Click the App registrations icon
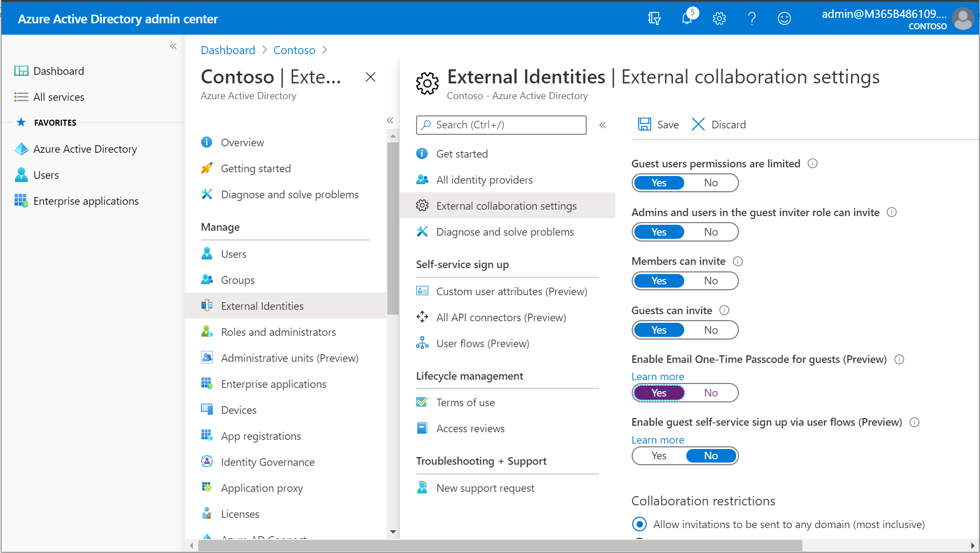 [x=207, y=436]
